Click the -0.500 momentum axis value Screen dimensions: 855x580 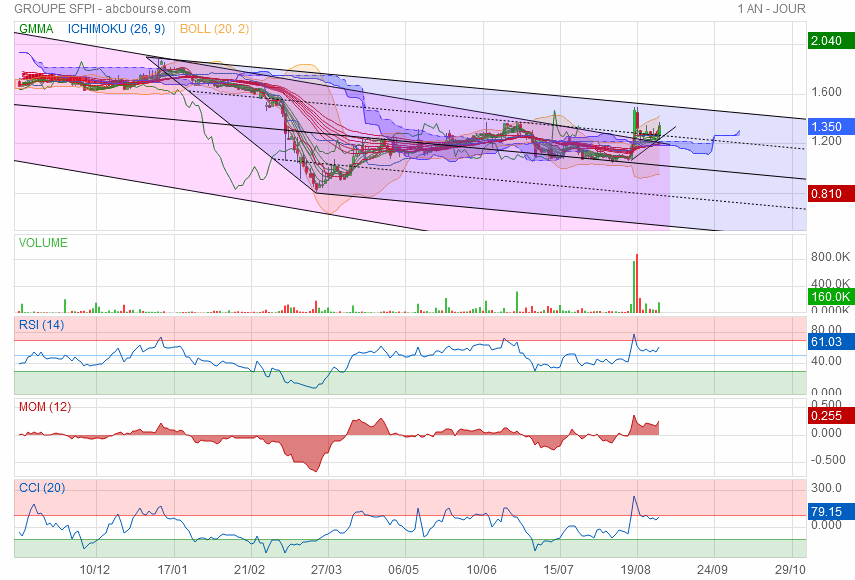(828, 460)
